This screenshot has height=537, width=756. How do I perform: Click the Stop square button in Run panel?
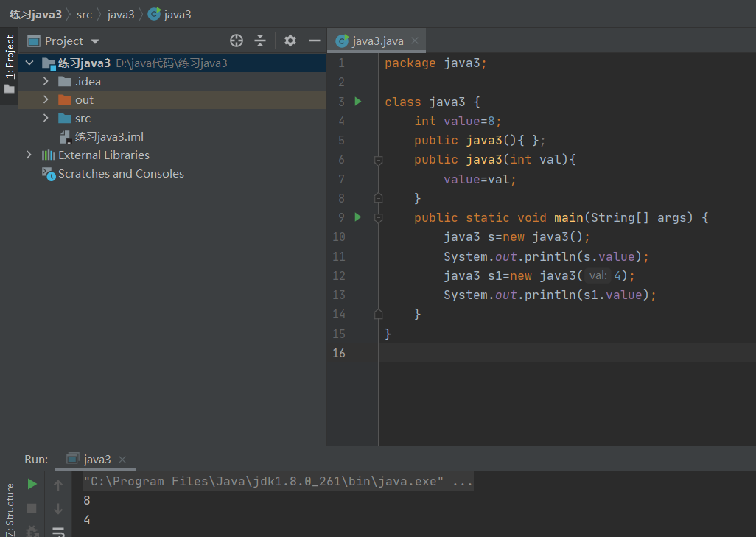pos(32,508)
